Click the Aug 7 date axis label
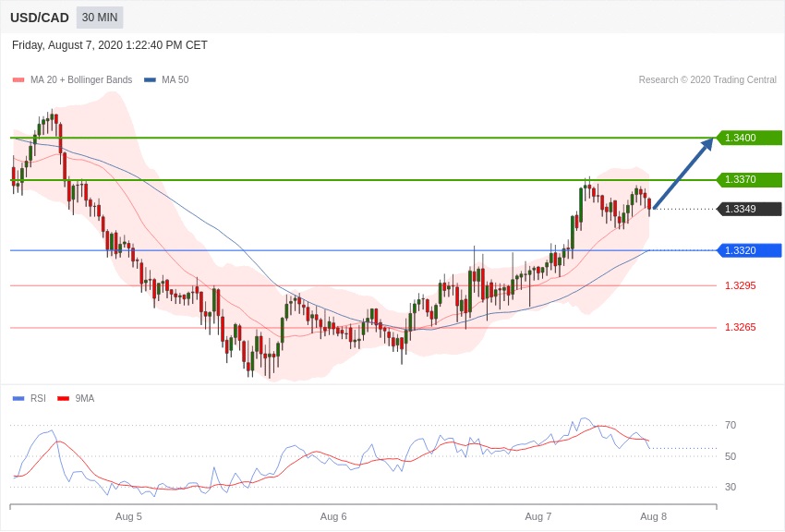This screenshot has width=785, height=532. click(538, 516)
